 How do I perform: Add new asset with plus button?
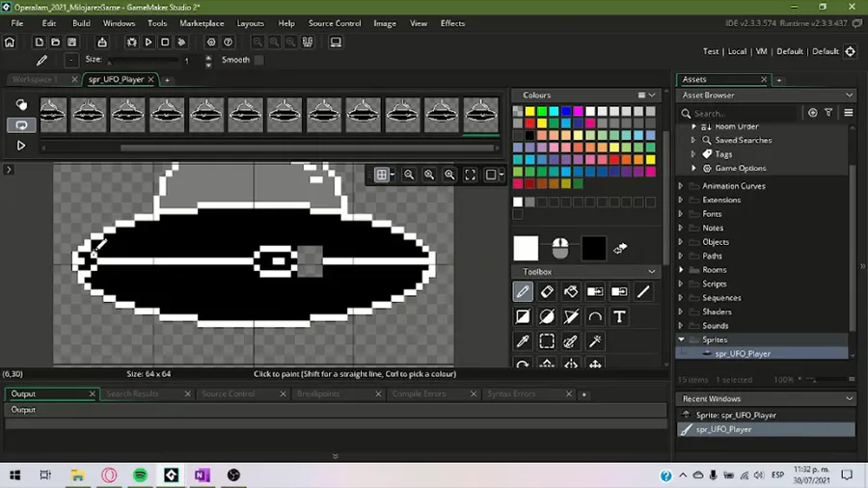click(813, 113)
